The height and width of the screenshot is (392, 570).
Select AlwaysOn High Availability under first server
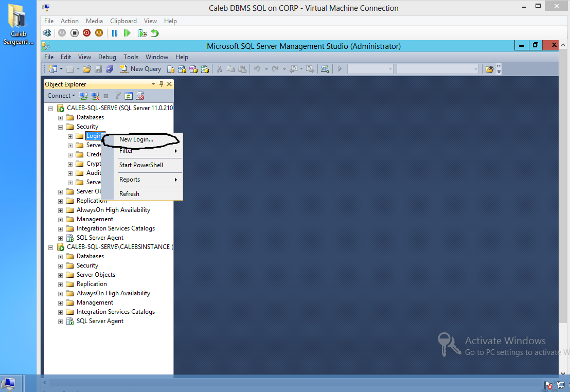click(x=113, y=210)
